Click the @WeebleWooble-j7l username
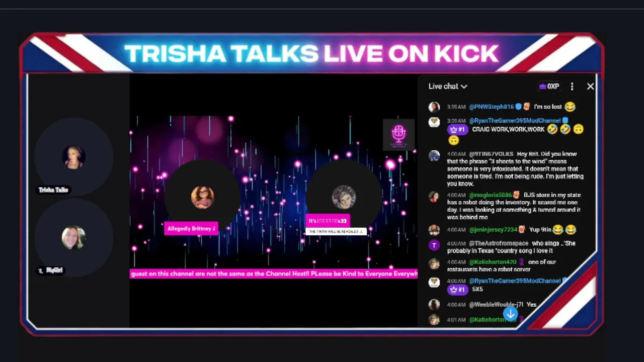The height and width of the screenshot is (362, 644). pos(496,305)
